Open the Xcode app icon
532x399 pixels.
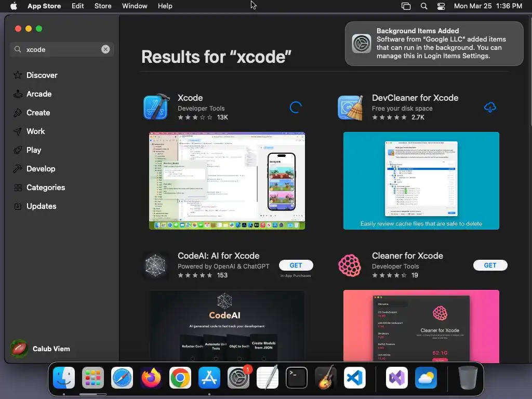pos(156,107)
